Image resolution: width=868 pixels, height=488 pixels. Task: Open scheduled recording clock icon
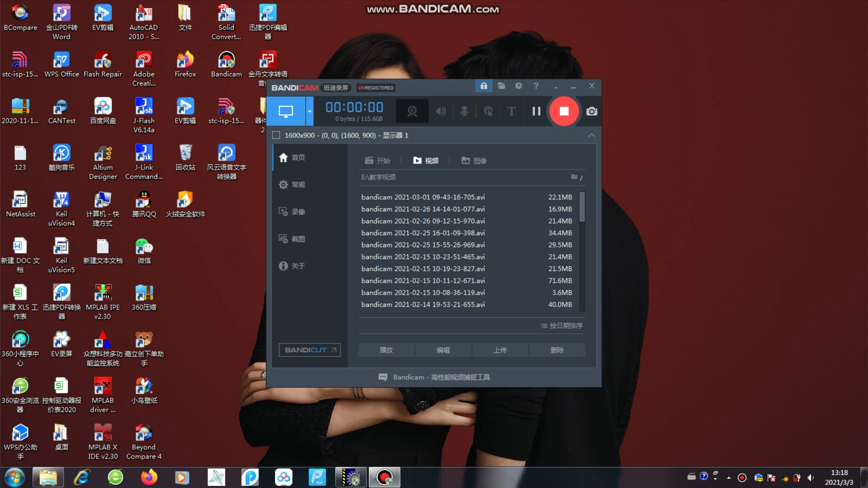pos(519,86)
